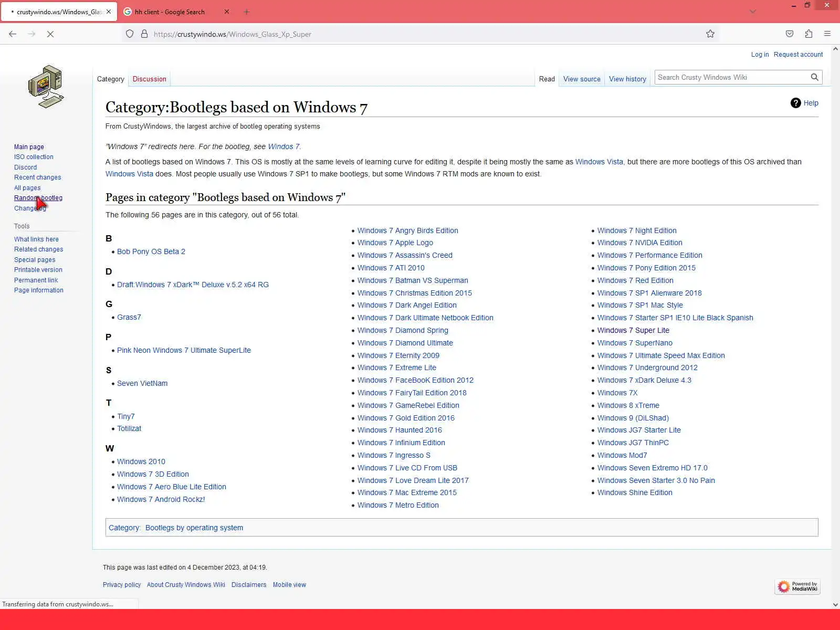Open Windows 7 Super Lite

633,330
